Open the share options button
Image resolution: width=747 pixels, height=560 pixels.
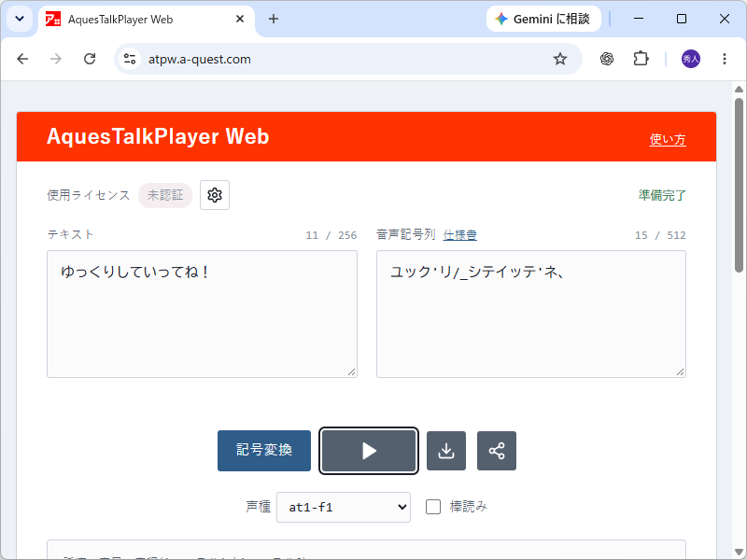497,451
